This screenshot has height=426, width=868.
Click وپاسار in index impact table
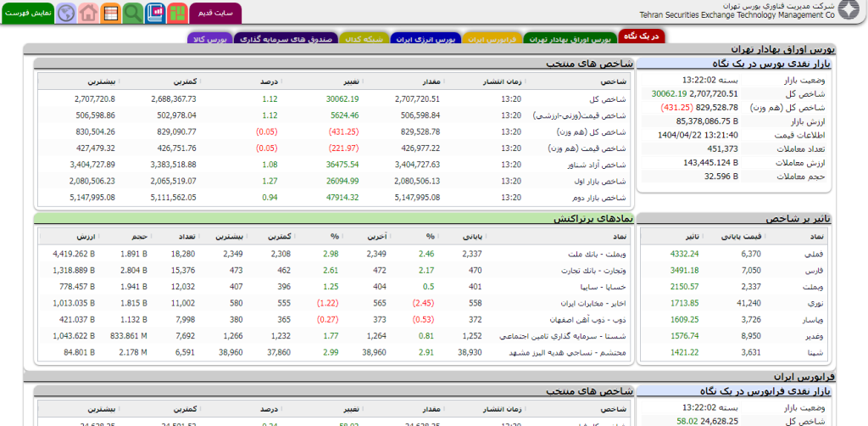(x=814, y=319)
